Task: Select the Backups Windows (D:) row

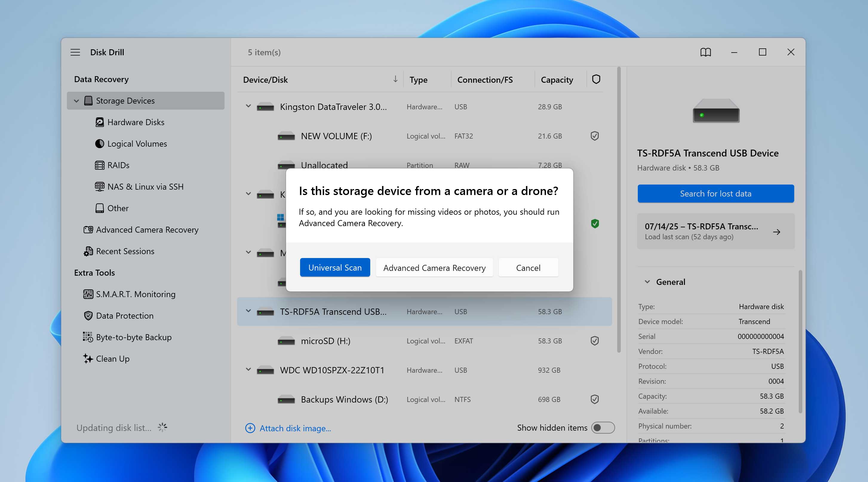Action: [424, 399]
